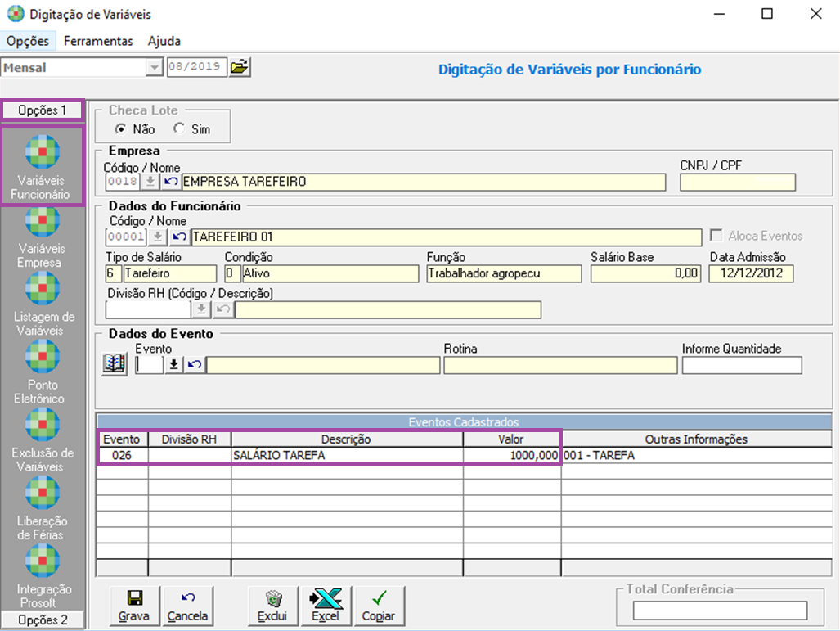Select the Sim radio in Checa Lote

(x=179, y=128)
